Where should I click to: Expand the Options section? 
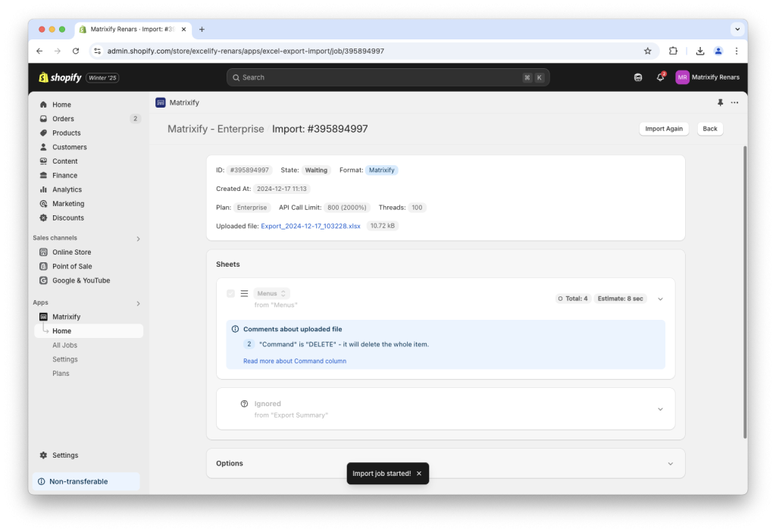pyautogui.click(x=670, y=463)
